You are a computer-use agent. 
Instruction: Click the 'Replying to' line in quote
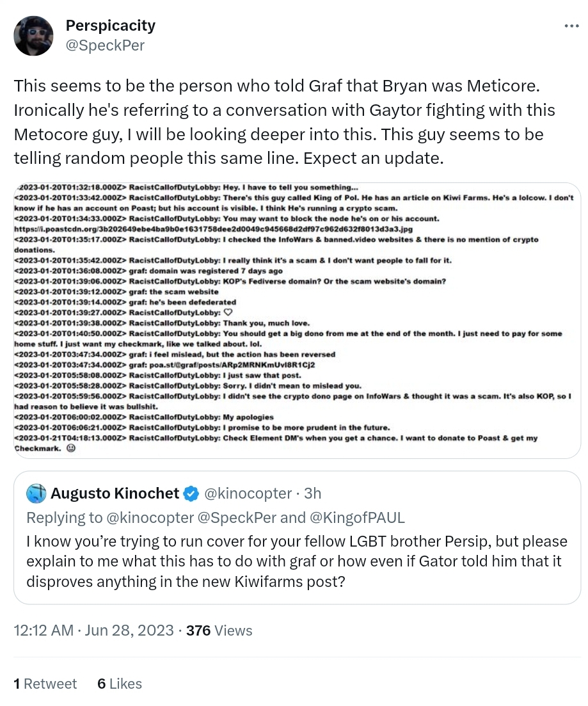[x=215, y=517]
